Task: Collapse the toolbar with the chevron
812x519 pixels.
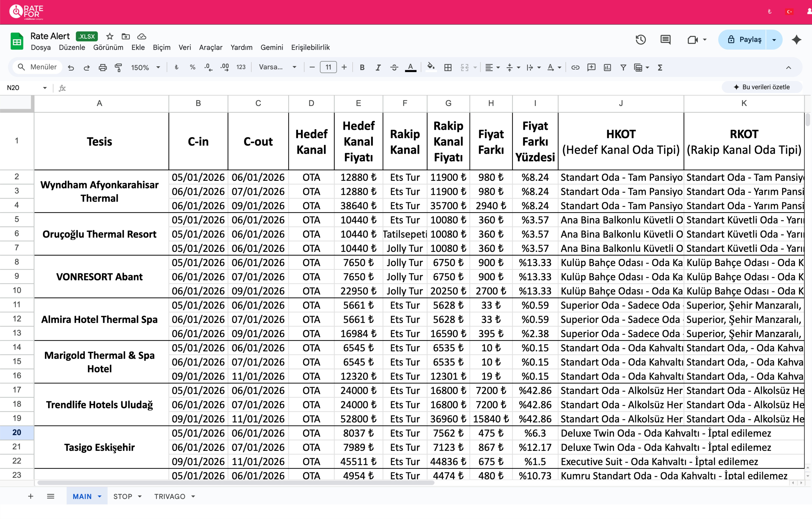Action: click(788, 68)
